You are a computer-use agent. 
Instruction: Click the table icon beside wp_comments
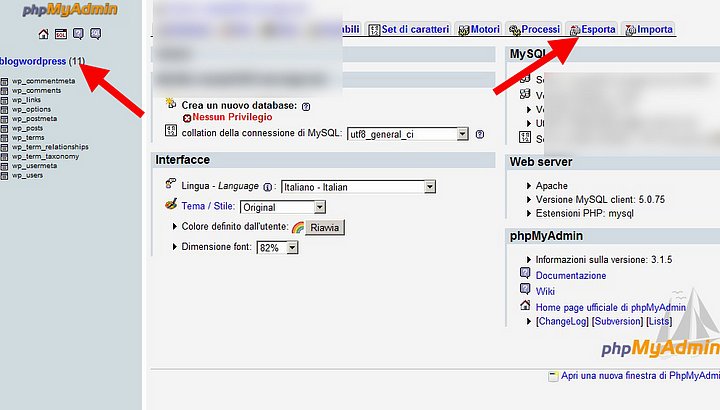pos(4,91)
